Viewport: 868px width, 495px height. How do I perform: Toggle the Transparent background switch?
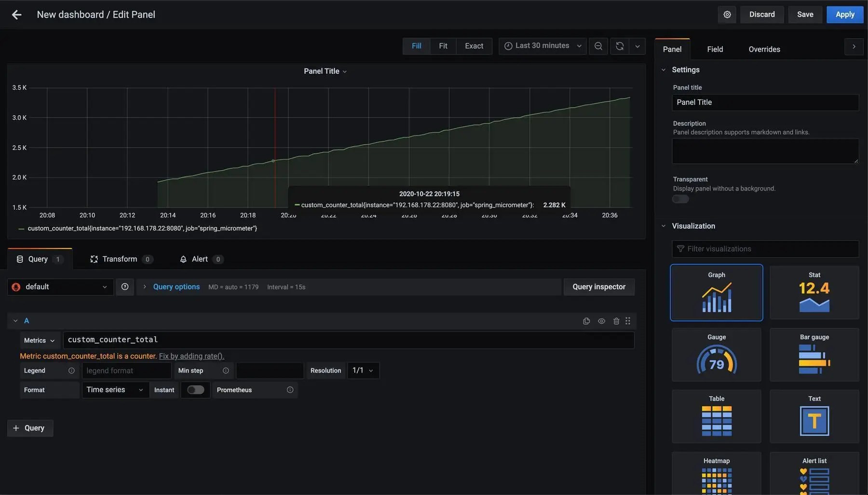[680, 198]
